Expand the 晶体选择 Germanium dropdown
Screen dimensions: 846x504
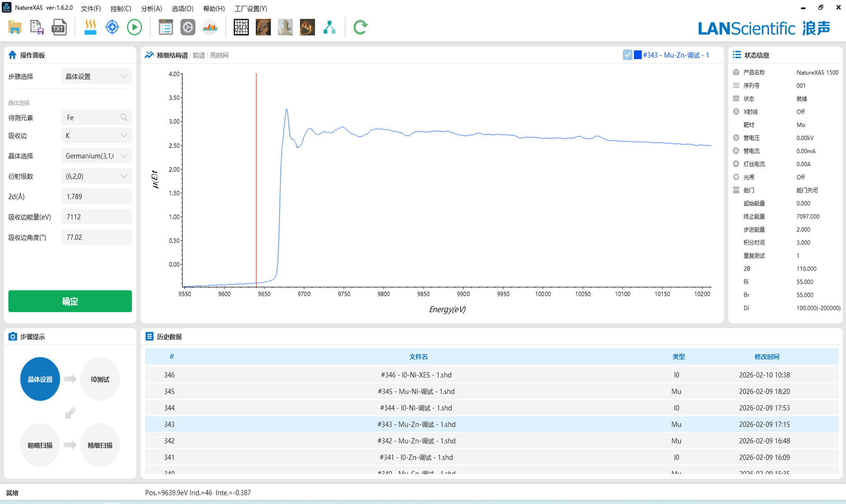pos(96,156)
